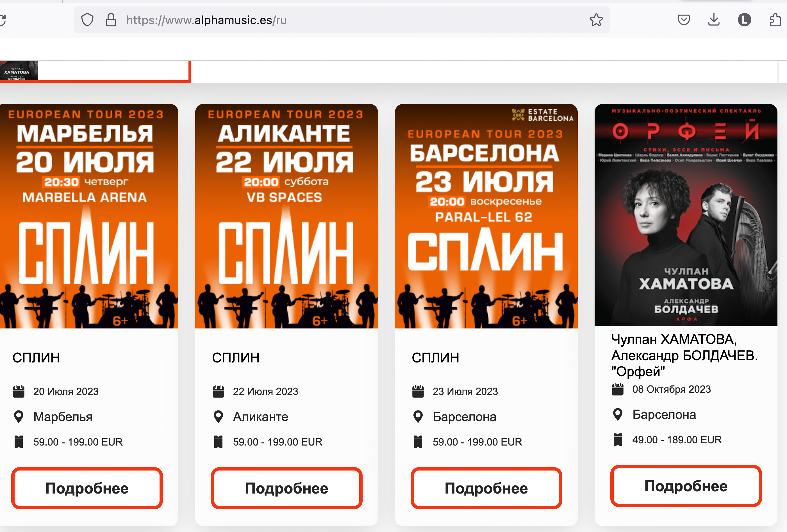Open the tracking protection shield icon
The width and height of the screenshot is (787, 532).
(87, 20)
